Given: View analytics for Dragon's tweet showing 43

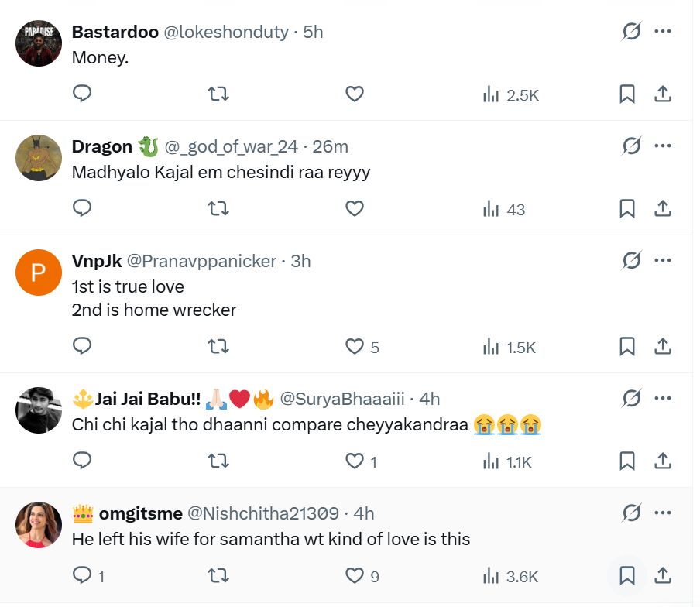Looking at the screenshot, I should coord(504,209).
